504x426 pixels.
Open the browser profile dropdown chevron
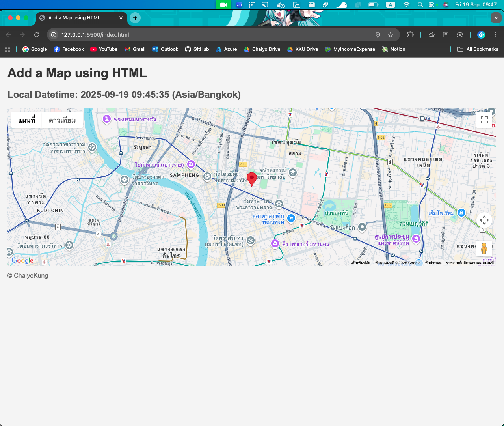click(496, 18)
